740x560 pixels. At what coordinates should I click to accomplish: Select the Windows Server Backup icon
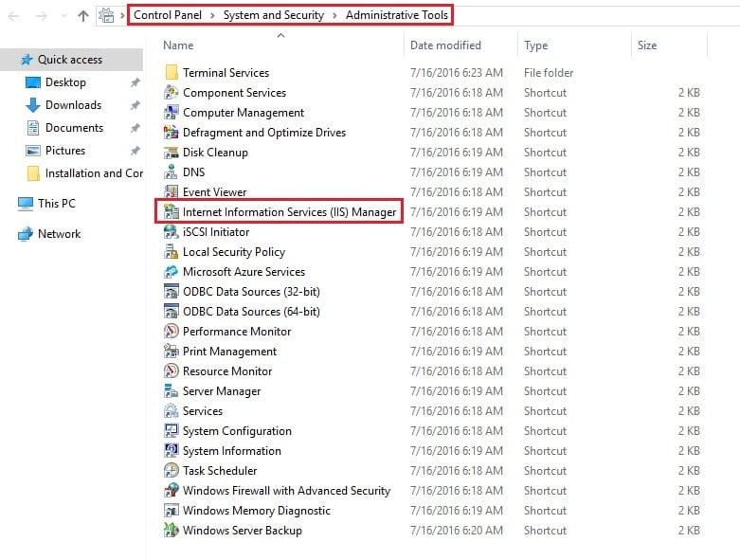(171, 531)
